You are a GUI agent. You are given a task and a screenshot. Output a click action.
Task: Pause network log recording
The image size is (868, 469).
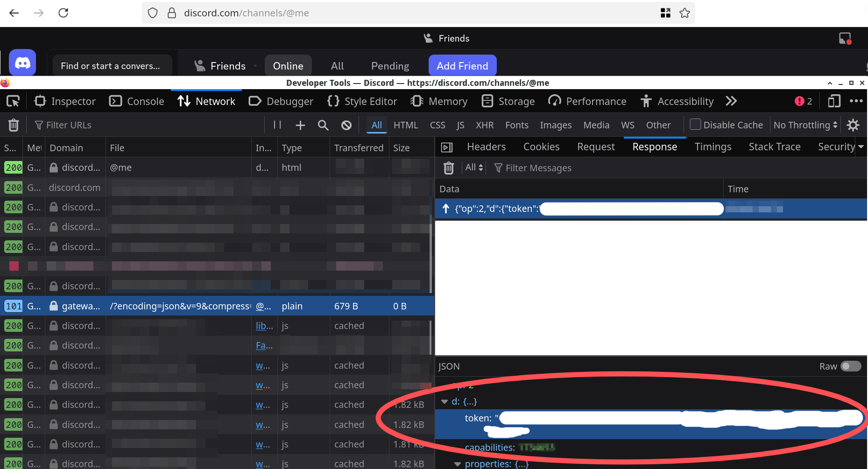(277, 125)
